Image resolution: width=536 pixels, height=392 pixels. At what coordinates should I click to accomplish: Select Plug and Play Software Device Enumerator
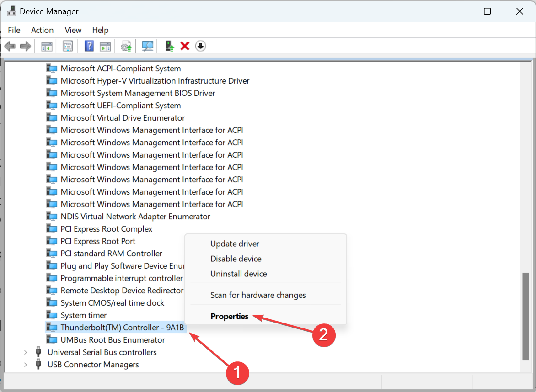point(123,266)
